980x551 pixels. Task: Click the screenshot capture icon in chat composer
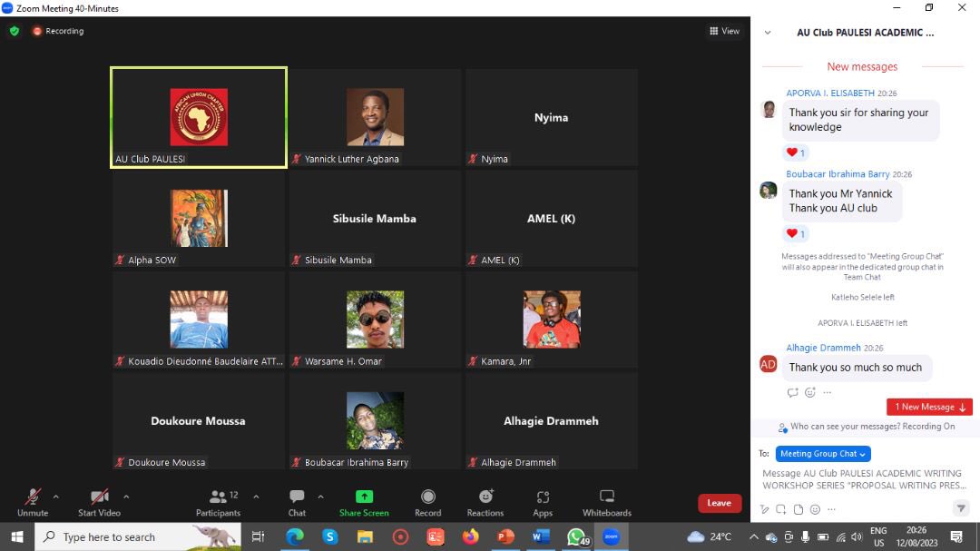tap(781, 509)
